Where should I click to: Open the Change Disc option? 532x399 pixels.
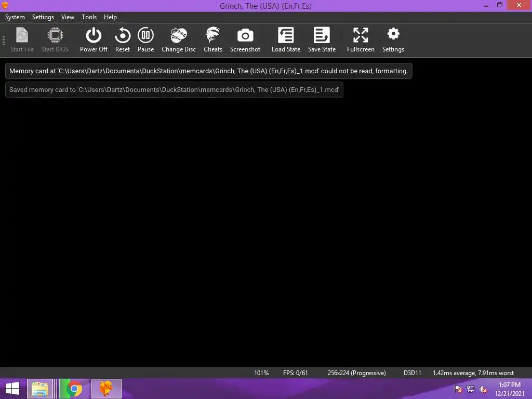[x=179, y=39]
